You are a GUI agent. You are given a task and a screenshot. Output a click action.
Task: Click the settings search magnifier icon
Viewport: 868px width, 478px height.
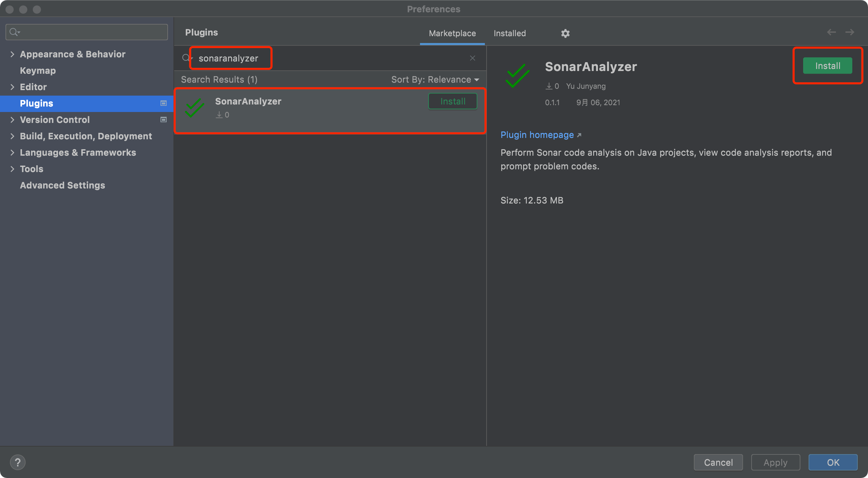[x=14, y=32]
